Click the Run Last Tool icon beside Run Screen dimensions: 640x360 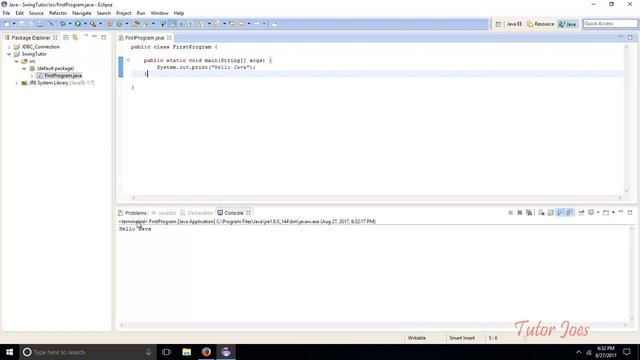[x=93, y=24]
